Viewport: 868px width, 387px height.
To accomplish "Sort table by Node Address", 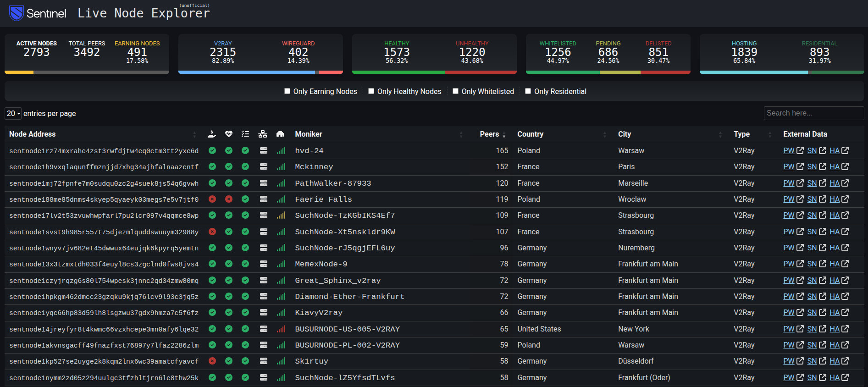I will click(x=32, y=134).
